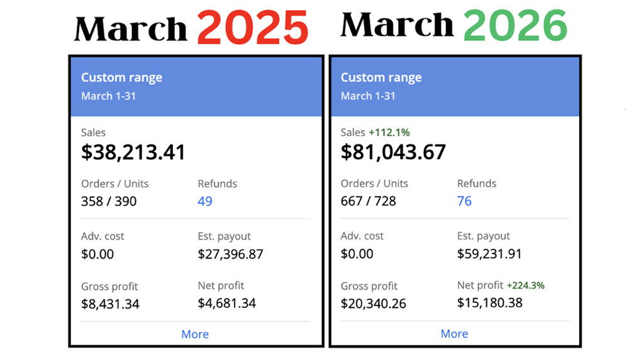Open the 76 refunds link
The image size is (644, 362).
pyautogui.click(x=464, y=201)
